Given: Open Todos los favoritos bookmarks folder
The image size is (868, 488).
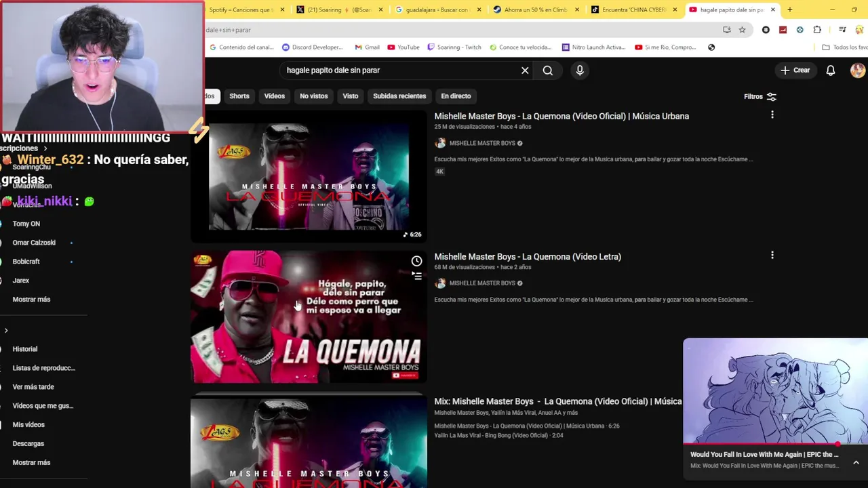Looking at the screenshot, I should [x=844, y=47].
